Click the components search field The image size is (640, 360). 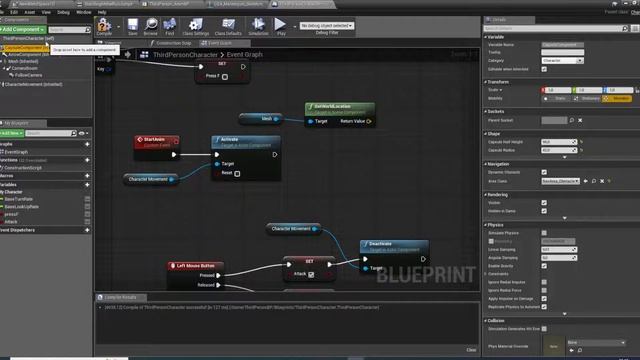(69, 30)
